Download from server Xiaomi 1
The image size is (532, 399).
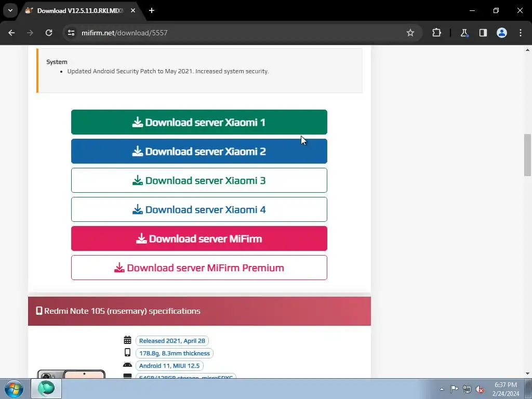tap(199, 122)
